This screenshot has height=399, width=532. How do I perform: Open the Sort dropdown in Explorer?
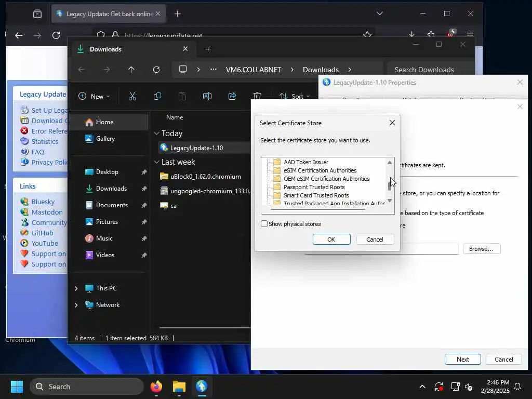pyautogui.click(x=295, y=96)
